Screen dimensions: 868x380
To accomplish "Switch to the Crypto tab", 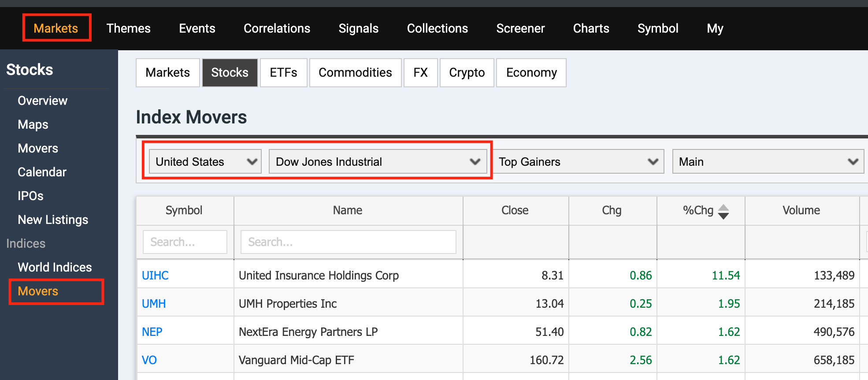I will pos(467,73).
